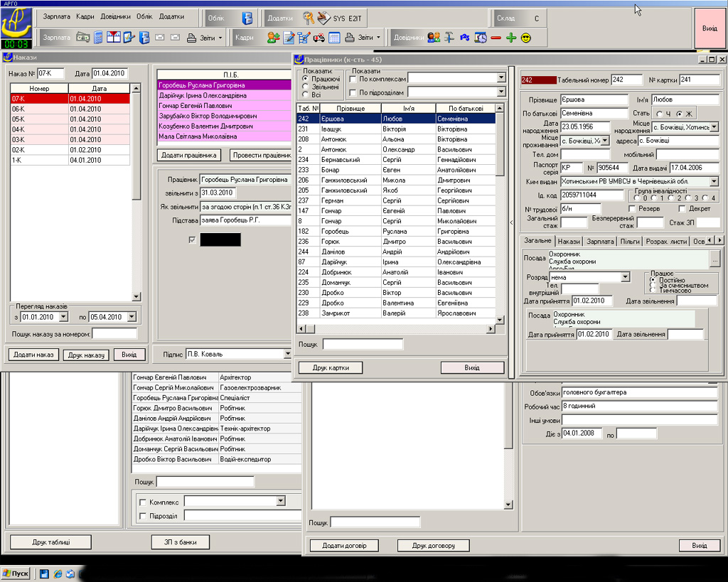Switch to the Пільги tab
The height and width of the screenshot is (582, 728).
pos(630,242)
